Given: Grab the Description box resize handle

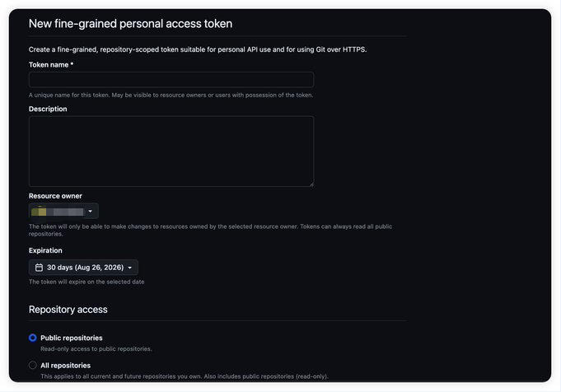Looking at the screenshot, I should pos(311,184).
